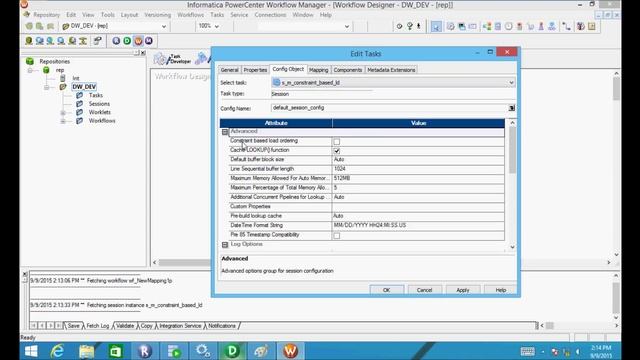Open the Windows Start button
Viewport: 640px width, 360px height.
31,351
